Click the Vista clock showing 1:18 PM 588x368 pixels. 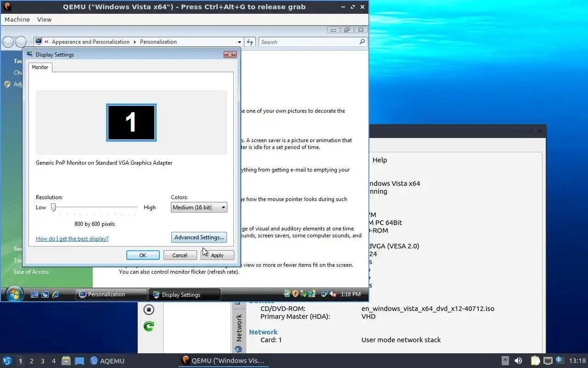tap(351, 294)
